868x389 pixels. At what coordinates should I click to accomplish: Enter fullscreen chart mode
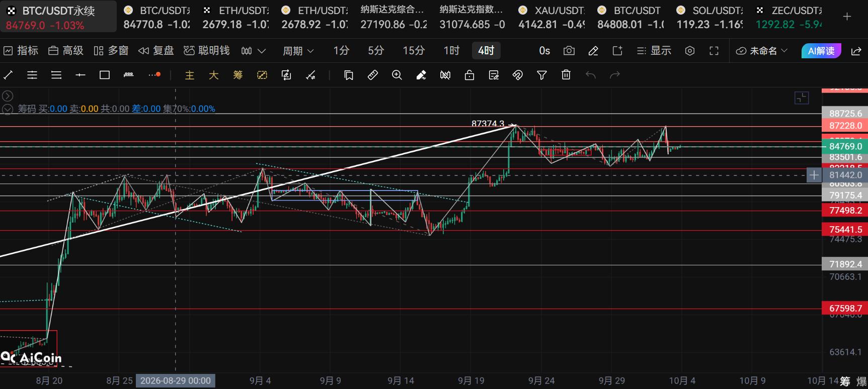(x=714, y=51)
